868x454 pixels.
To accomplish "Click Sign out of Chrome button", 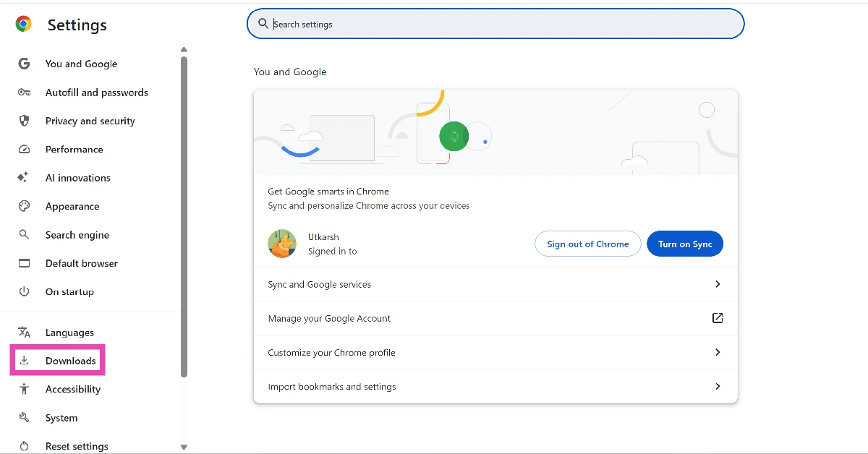I will click(587, 244).
